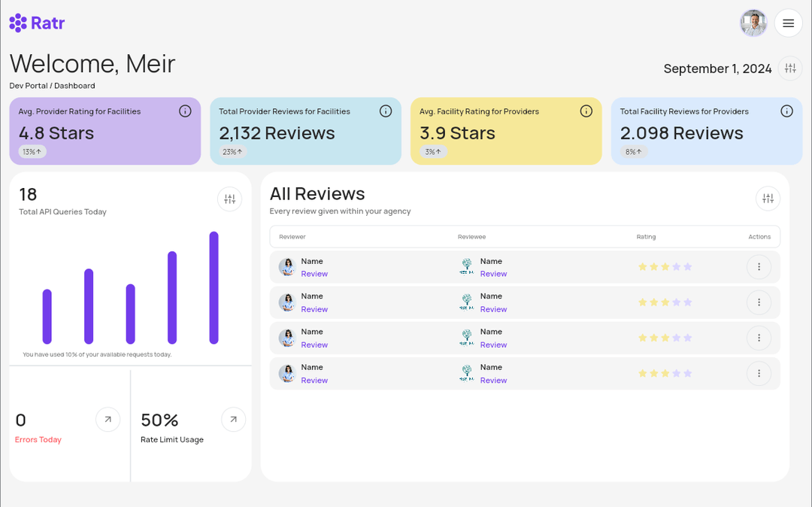
Task: Click the arrow icon beside Rate Limit Usage
Action: click(x=234, y=419)
